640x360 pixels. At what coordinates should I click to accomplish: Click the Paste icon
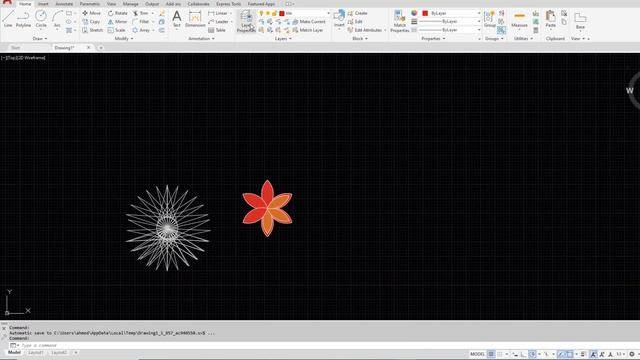coord(550,19)
